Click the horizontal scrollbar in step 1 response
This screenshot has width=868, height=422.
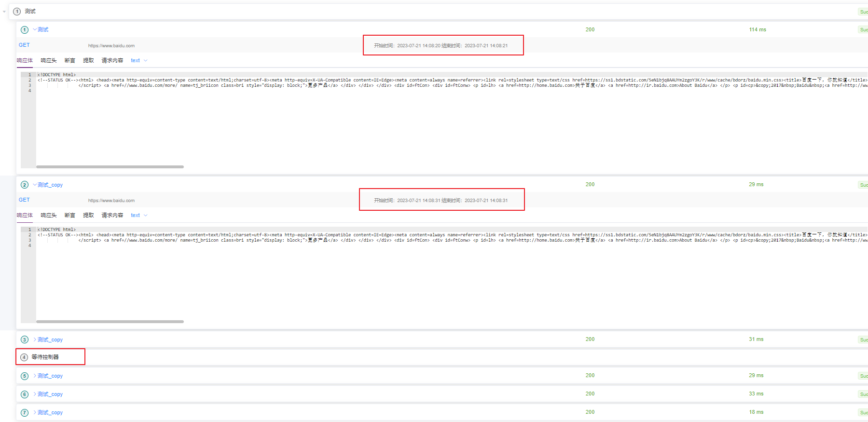[x=110, y=167]
